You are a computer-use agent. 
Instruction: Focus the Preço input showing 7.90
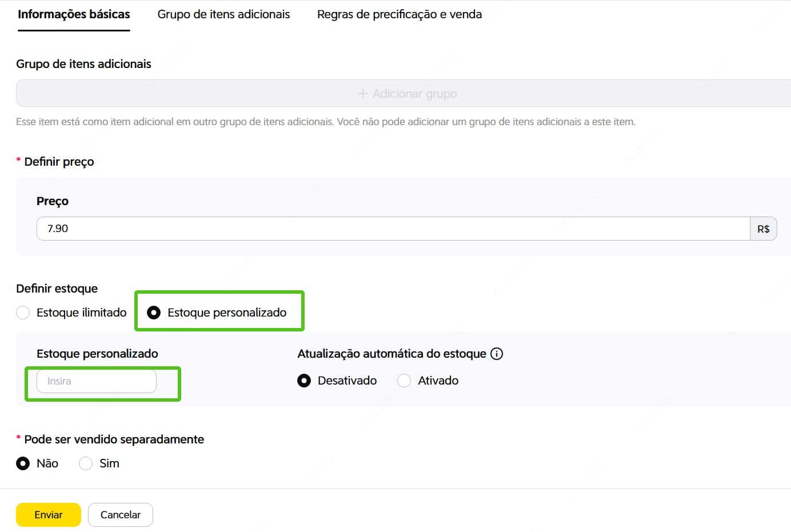click(393, 229)
